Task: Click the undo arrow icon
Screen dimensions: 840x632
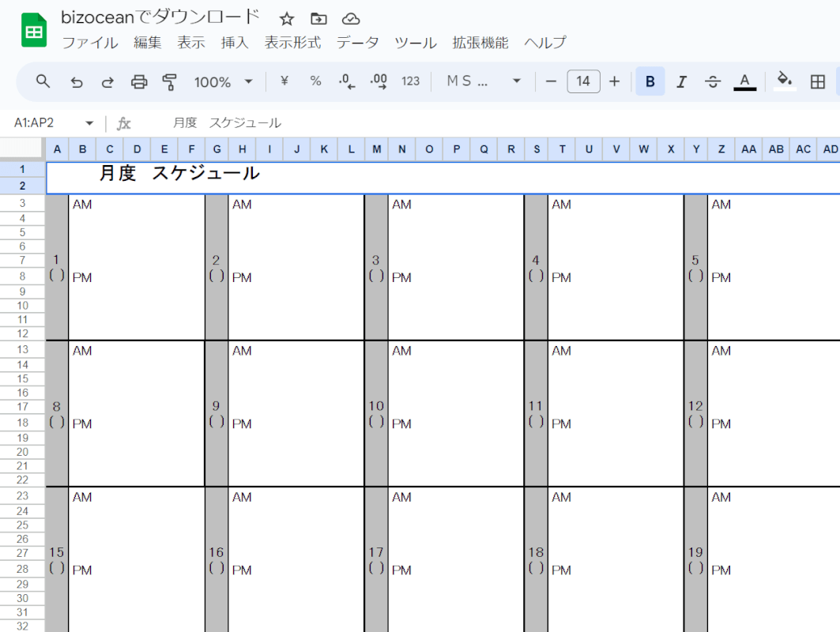Action: [x=77, y=81]
